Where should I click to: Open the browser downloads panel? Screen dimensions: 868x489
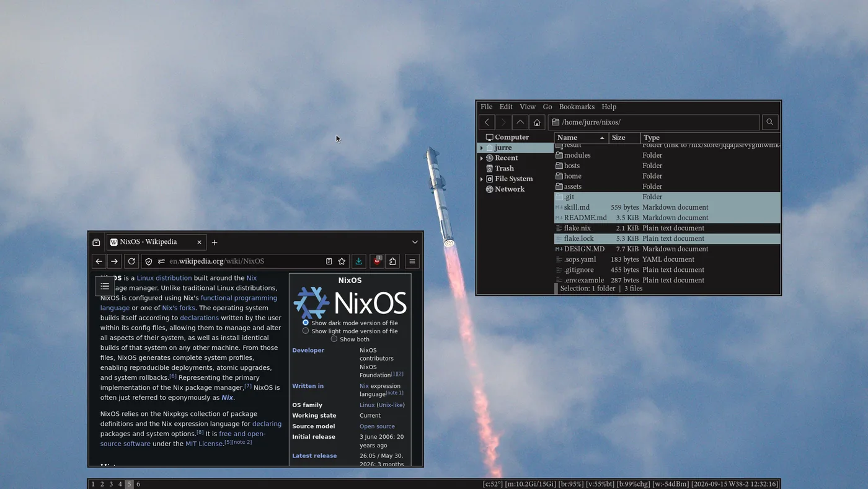pyautogui.click(x=358, y=261)
